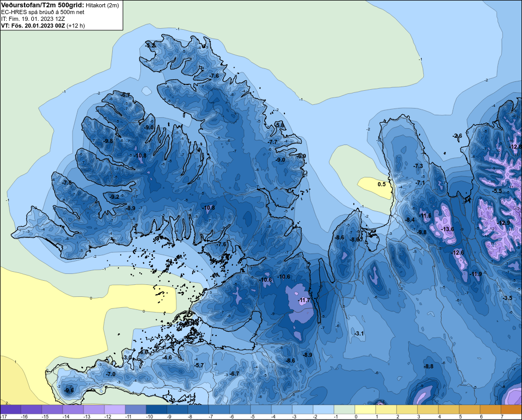Viewport: 522px width, 420px height.
Task: Click the -12.8 temperature value
Action: tap(516, 147)
